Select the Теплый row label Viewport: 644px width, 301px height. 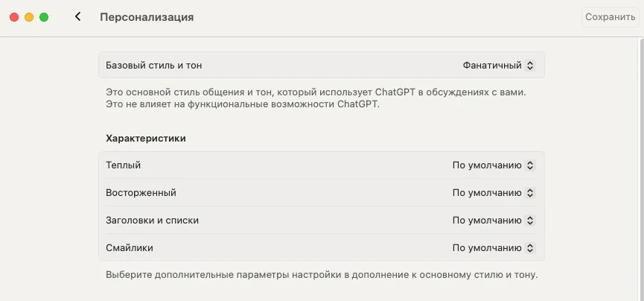[124, 165]
